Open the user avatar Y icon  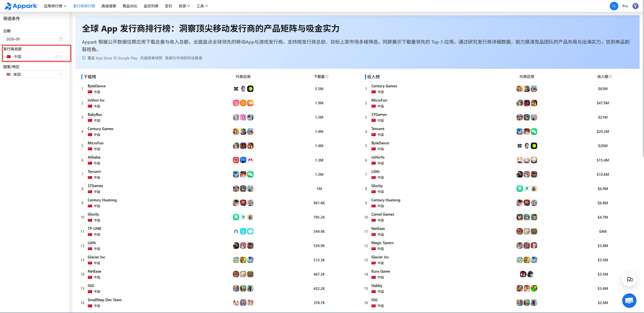coord(635,6)
